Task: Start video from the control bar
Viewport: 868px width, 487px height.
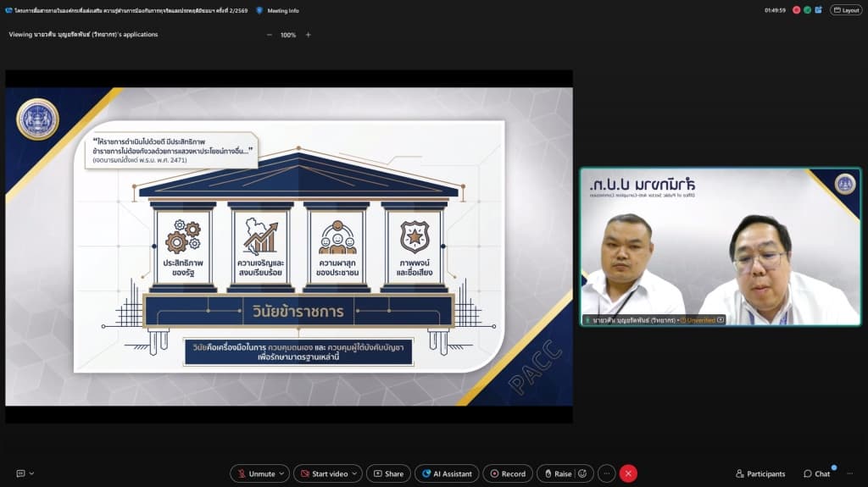Action: click(x=324, y=473)
